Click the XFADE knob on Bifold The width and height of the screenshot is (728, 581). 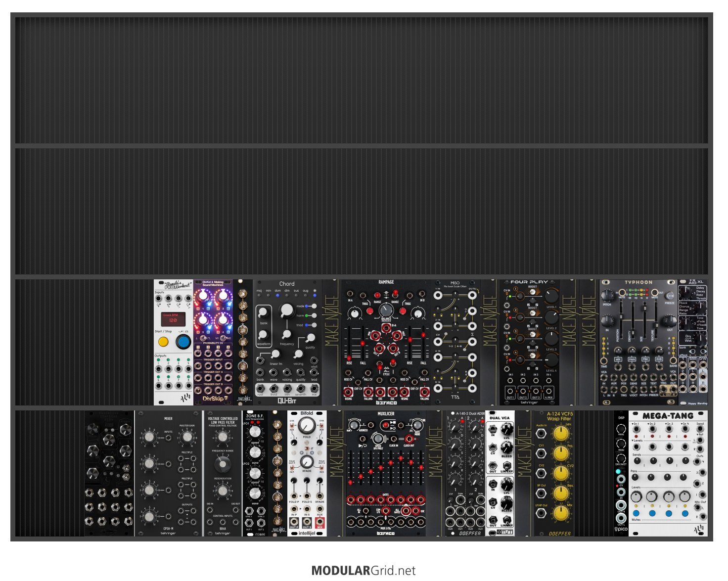click(307, 461)
